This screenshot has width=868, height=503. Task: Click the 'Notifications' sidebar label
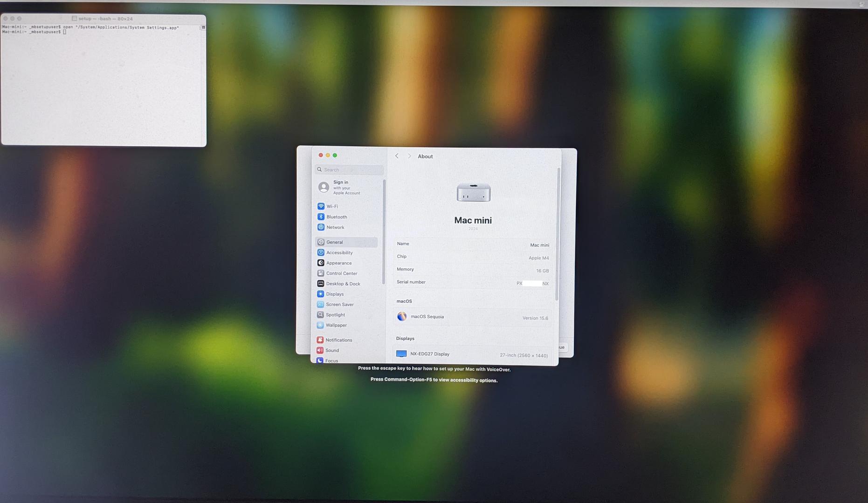click(x=339, y=340)
